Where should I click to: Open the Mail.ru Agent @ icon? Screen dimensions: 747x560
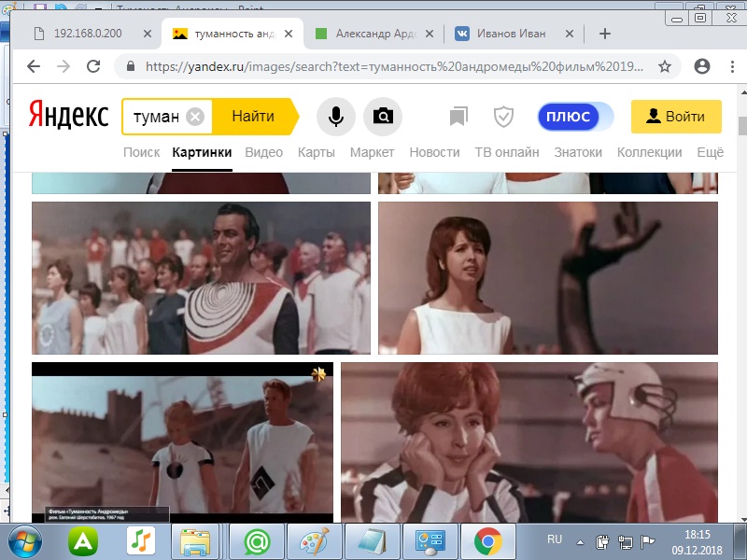coord(258,542)
